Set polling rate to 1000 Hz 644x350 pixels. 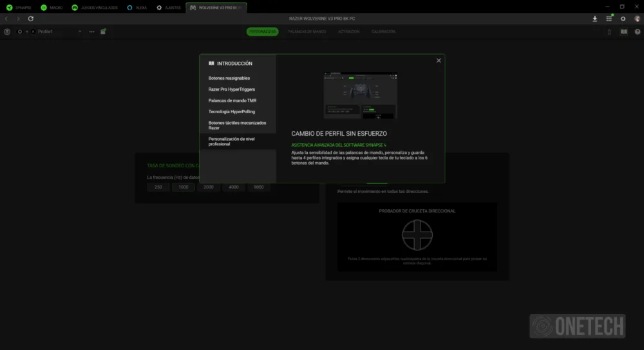click(x=183, y=187)
